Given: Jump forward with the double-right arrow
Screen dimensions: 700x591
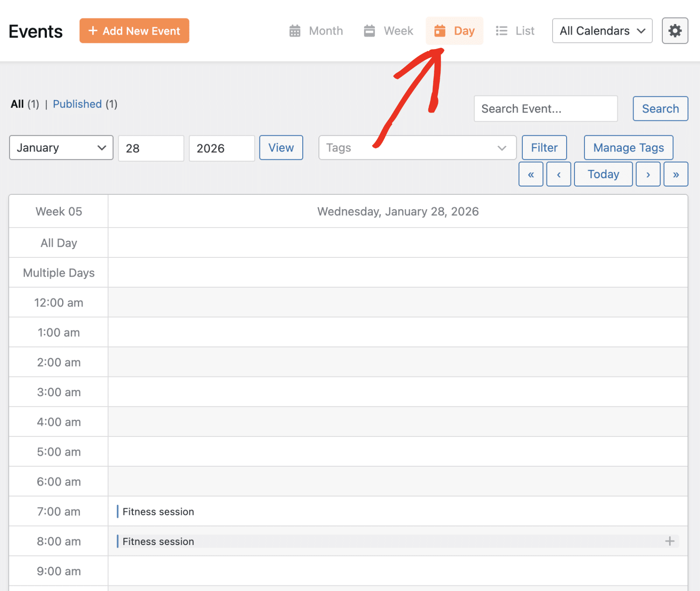Looking at the screenshot, I should click(x=675, y=174).
